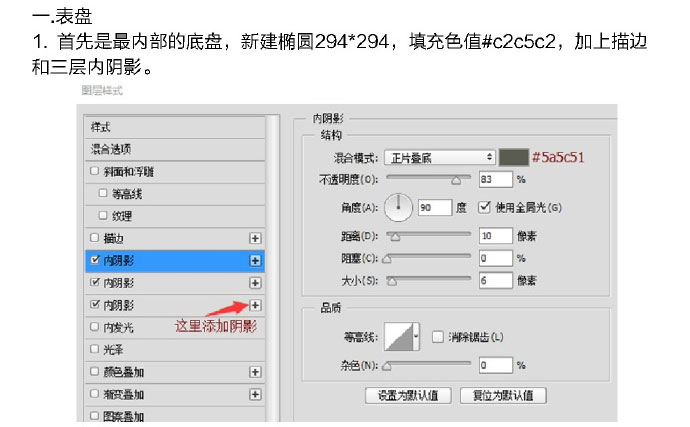This screenshot has height=427, width=690.
Task: Select the 描边 row label
Action: pyautogui.click(x=113, y=239)
